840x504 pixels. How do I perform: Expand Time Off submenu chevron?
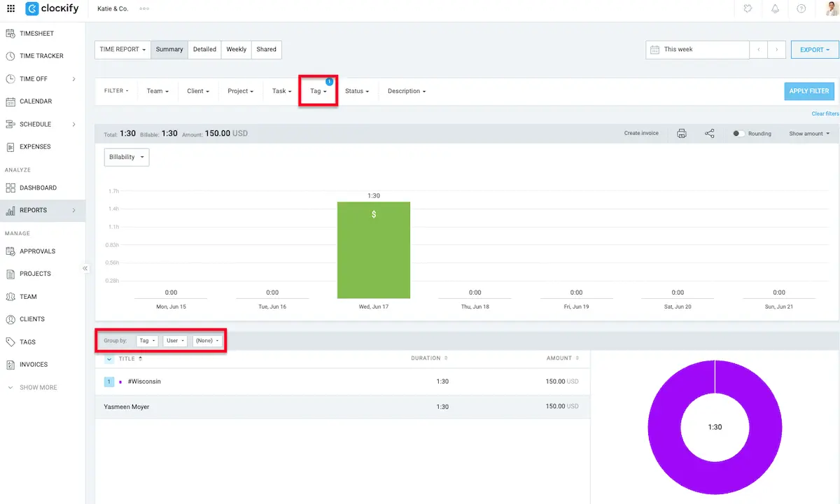(74, 79)
